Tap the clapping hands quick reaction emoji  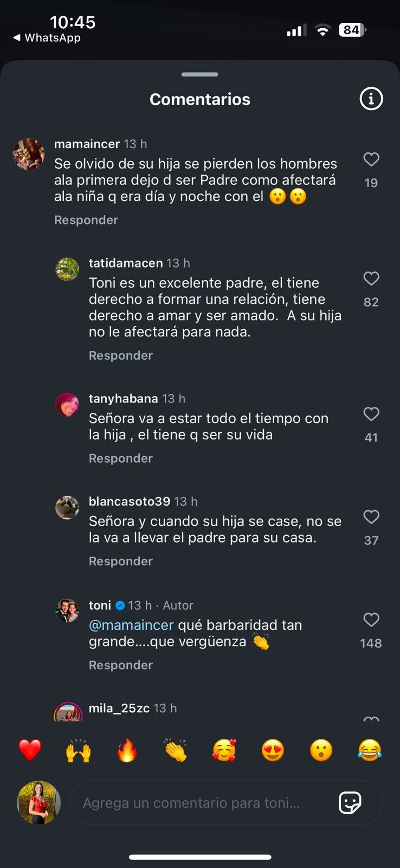(x=175, y=750)
